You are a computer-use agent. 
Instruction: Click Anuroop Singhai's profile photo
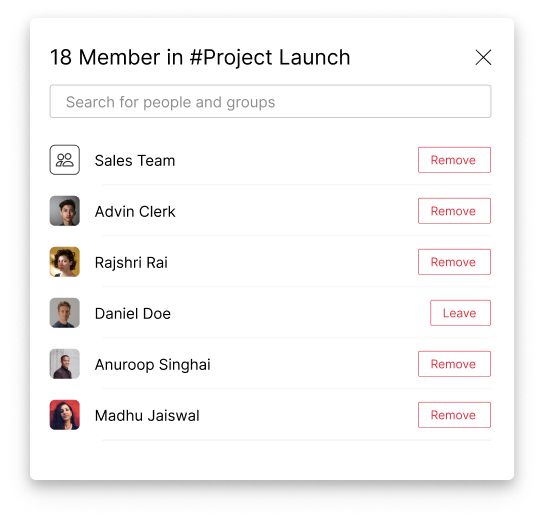tap(65, 364)
